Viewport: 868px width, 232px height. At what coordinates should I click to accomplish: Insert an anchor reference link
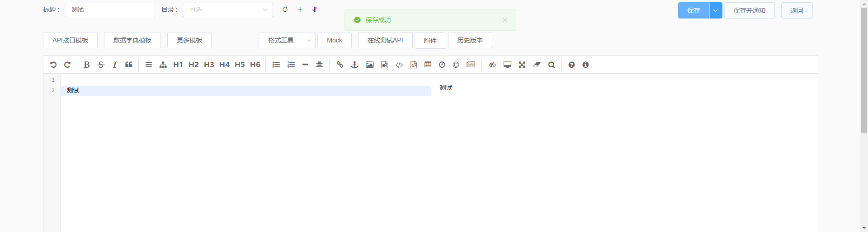click(354, 65)
